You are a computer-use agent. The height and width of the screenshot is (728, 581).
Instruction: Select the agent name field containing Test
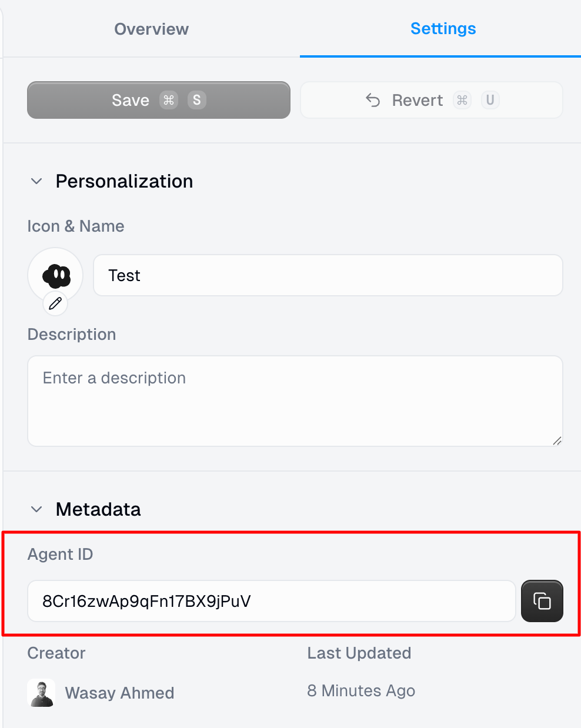[x=327, y=275]
